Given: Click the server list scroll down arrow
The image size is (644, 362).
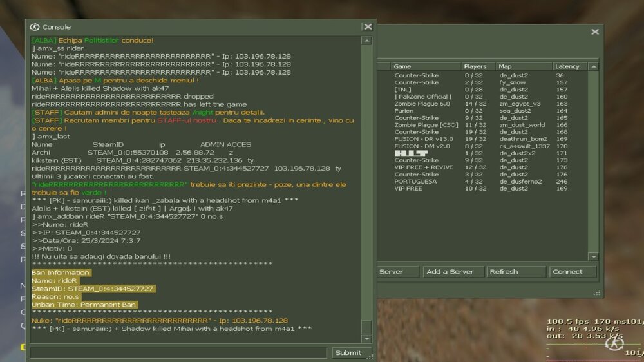Looking at the screenshot, I should click(593, 257).
